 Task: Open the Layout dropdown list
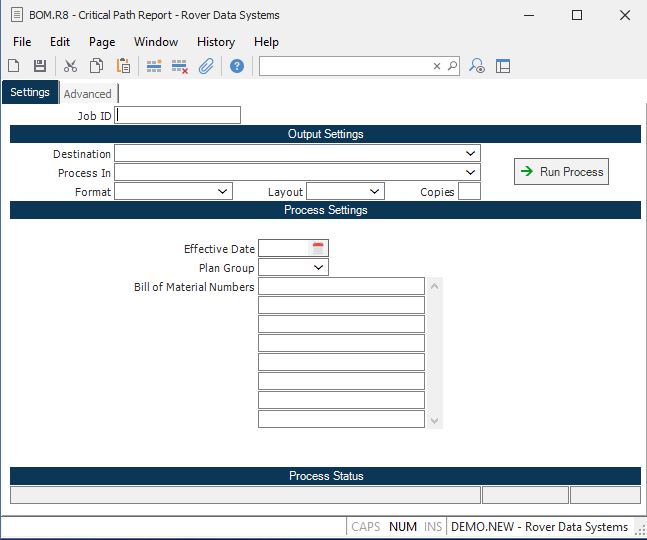pos(374,191)
